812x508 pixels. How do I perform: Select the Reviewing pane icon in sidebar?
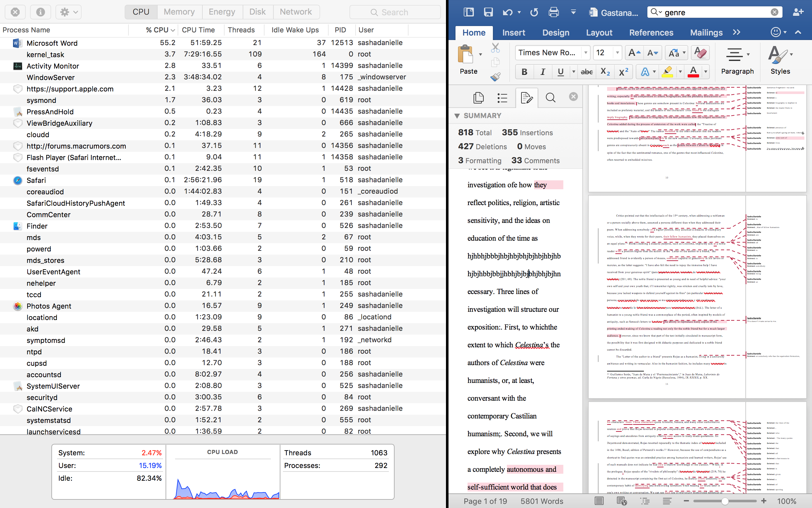[x=527, y=98]
